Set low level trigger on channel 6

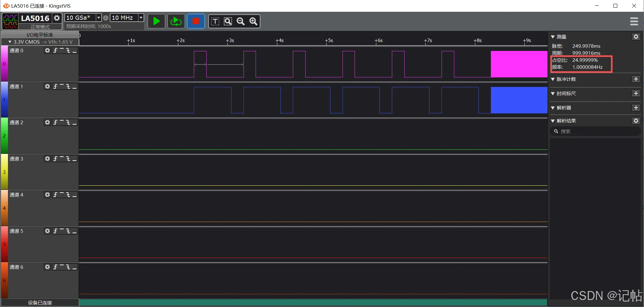74,267
